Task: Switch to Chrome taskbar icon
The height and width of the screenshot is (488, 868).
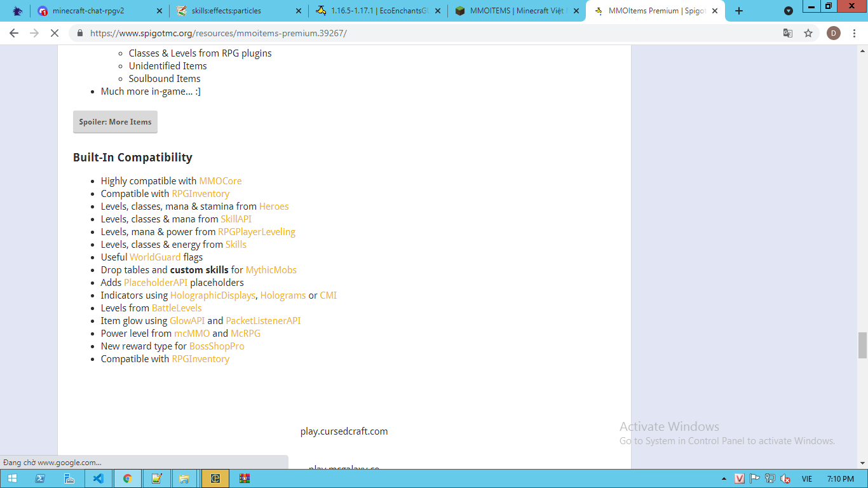Action: (x=128, y=478)
